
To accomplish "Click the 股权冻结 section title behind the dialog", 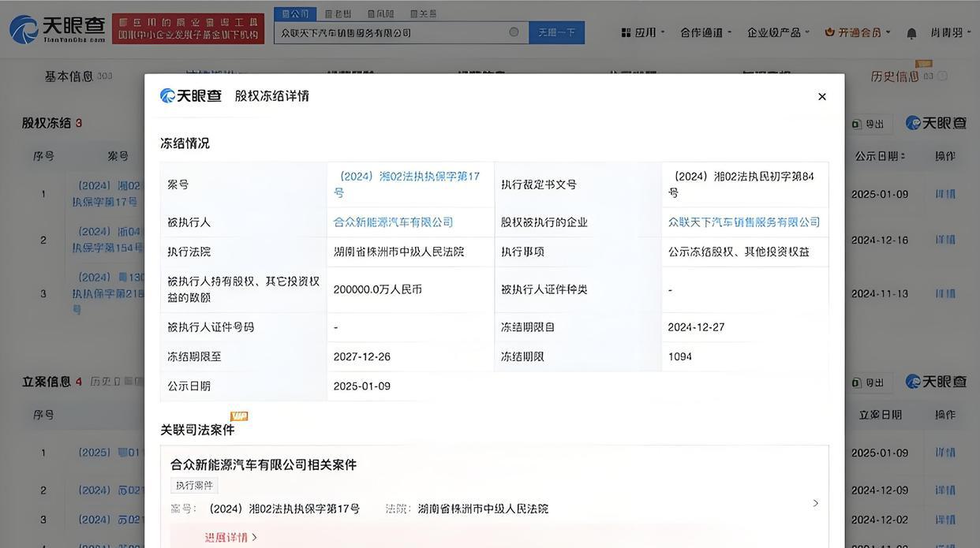I will point(47,123).
